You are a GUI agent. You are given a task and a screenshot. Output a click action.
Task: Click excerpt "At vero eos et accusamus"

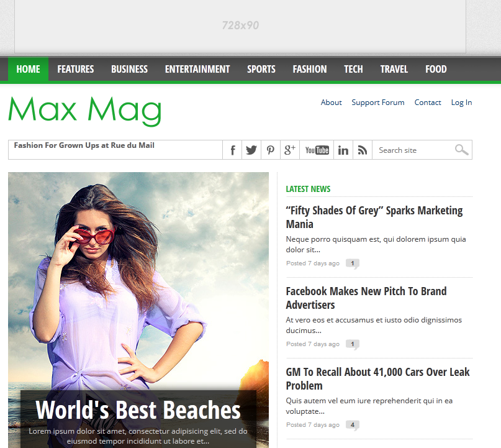(x=374, y=325)
